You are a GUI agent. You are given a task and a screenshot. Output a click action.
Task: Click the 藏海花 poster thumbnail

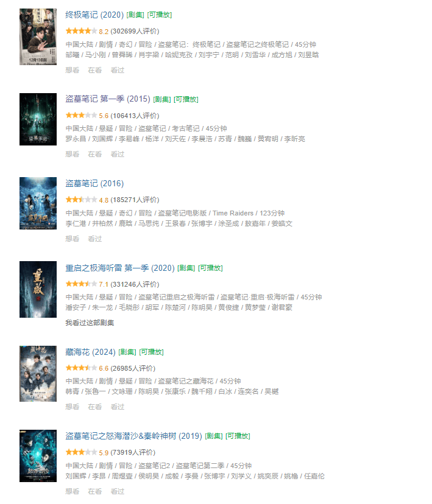point(38,374)
